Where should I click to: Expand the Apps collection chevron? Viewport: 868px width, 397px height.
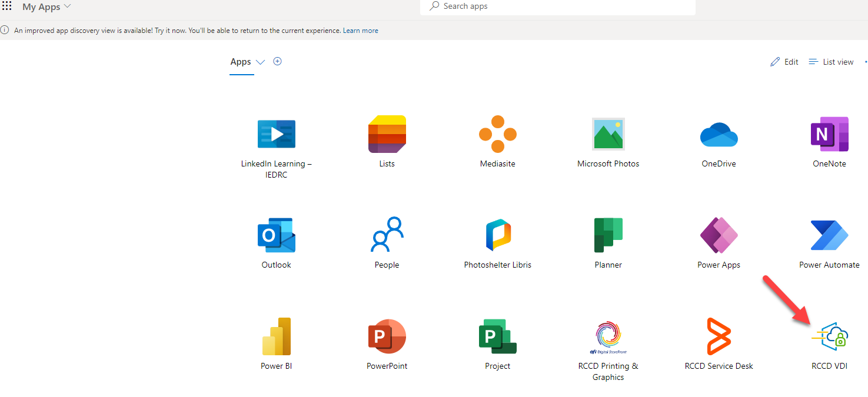260,62
